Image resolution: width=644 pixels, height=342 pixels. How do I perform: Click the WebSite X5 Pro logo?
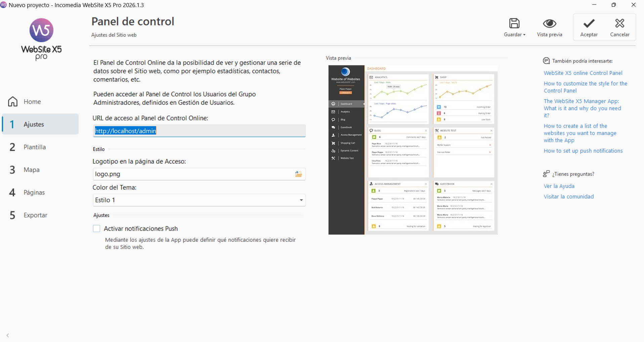tap(41, 39)
